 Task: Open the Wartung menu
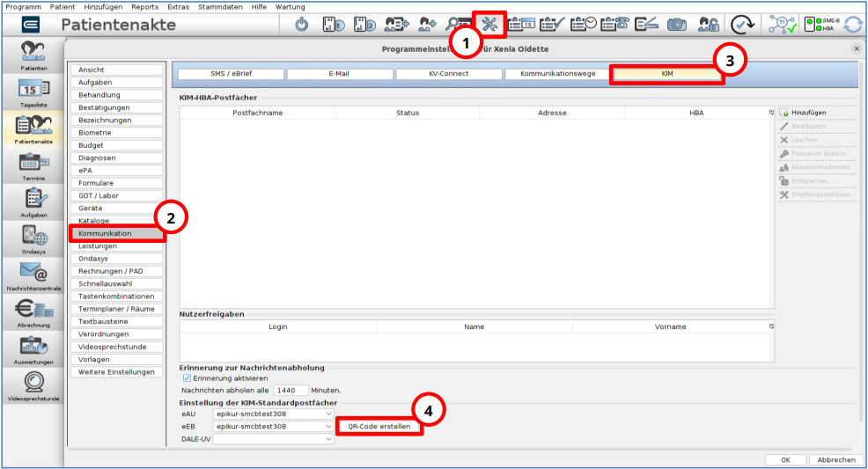coord(291,7)
